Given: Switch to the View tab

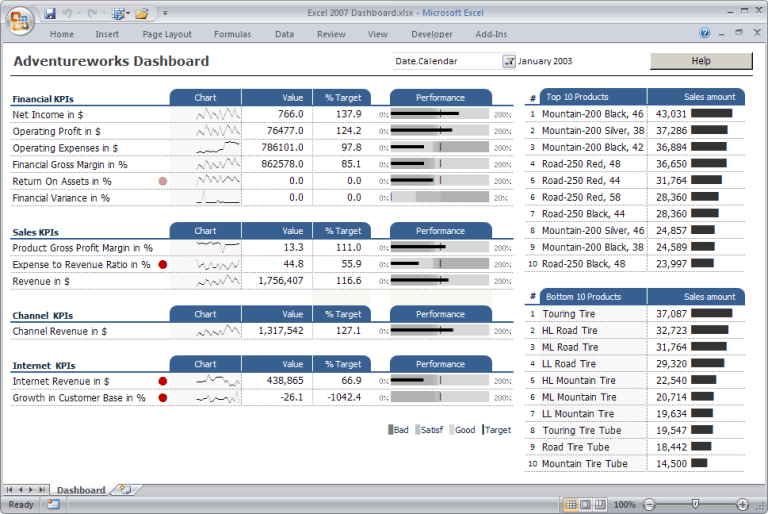Looking at the screenshot, I should coord(378,34).
